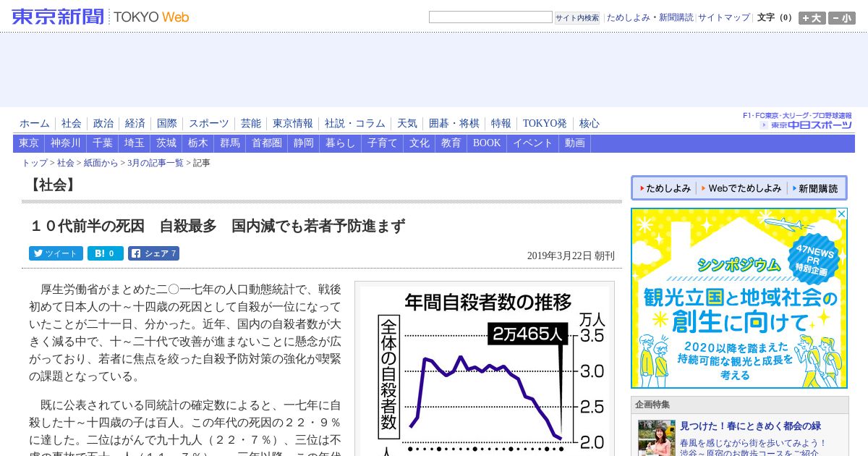Share article on Facebook シェア button
The image size is (868, 456).
coord(153,253)
